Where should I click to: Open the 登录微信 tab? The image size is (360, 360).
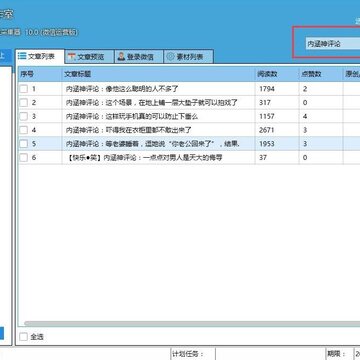(x=138, y=57)
